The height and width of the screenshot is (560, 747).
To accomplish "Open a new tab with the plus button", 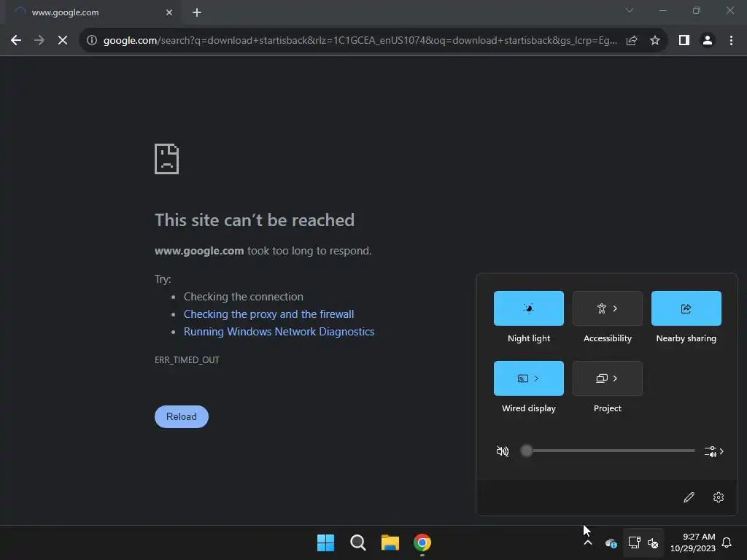I will coord(197,12).
